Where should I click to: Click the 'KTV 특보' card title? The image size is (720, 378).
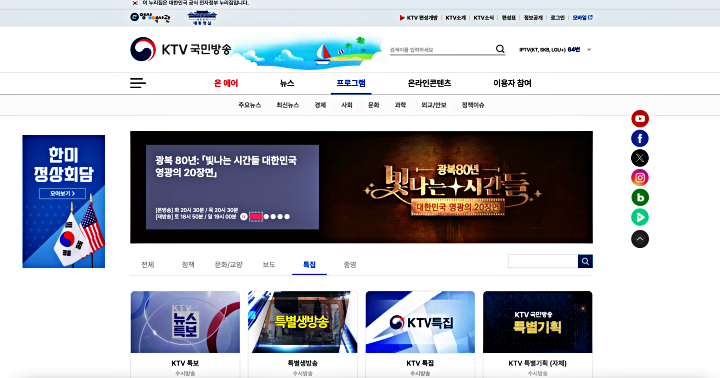(x=185, y=363)
